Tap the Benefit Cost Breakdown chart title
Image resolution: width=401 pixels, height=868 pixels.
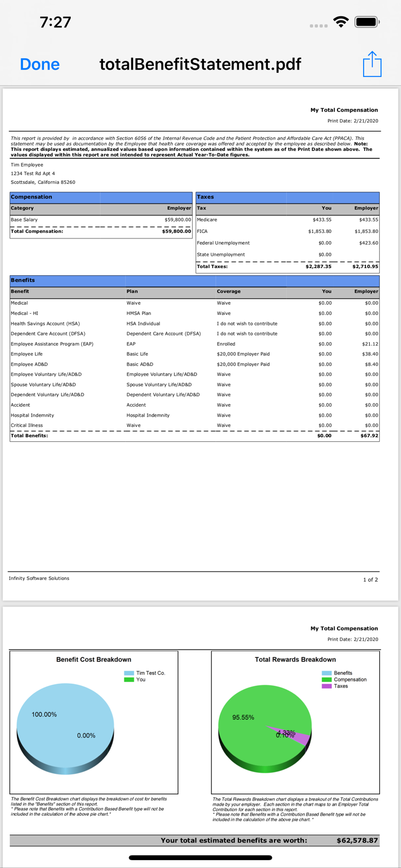point(94,660)
